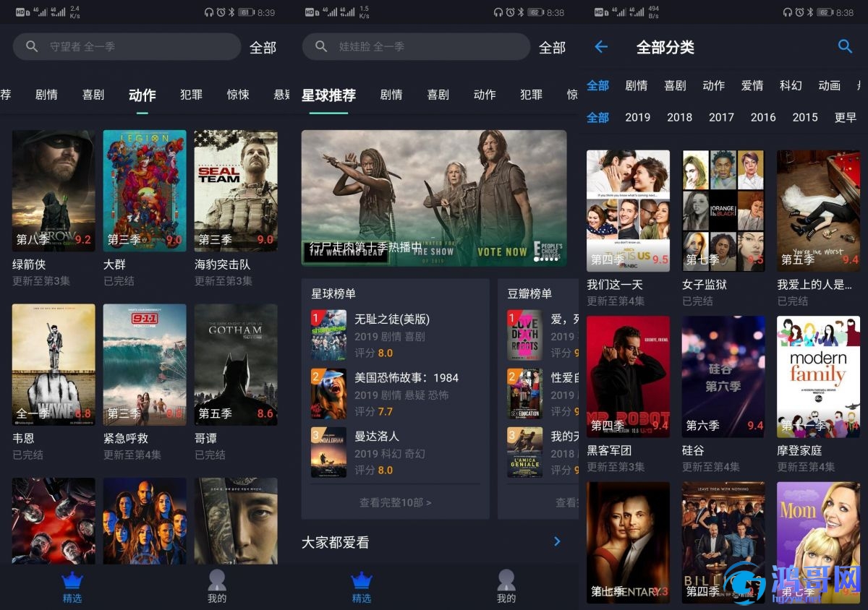Tap the 大家都爱看 heading
Screen dimensions: 868x610
pyautogui.click(x=335, y=542)
